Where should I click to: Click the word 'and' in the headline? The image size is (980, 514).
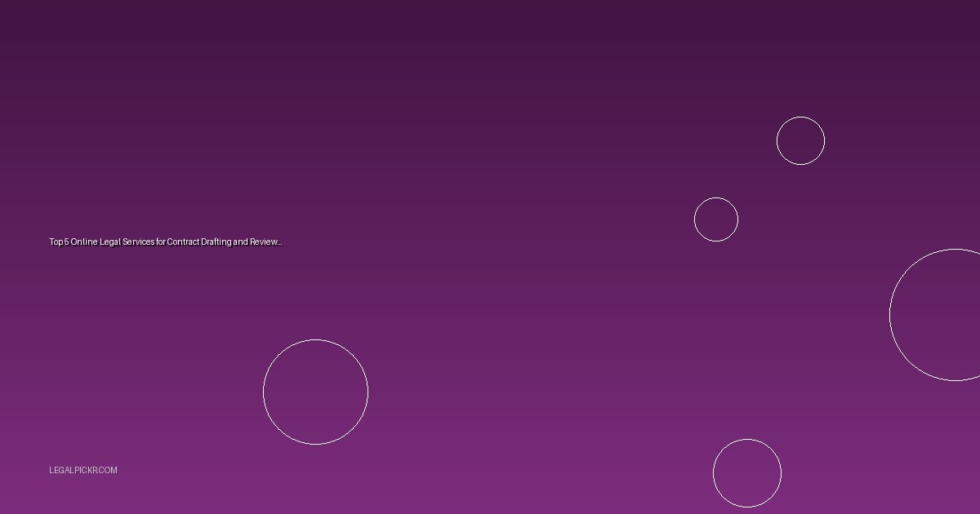click(240, 242)
